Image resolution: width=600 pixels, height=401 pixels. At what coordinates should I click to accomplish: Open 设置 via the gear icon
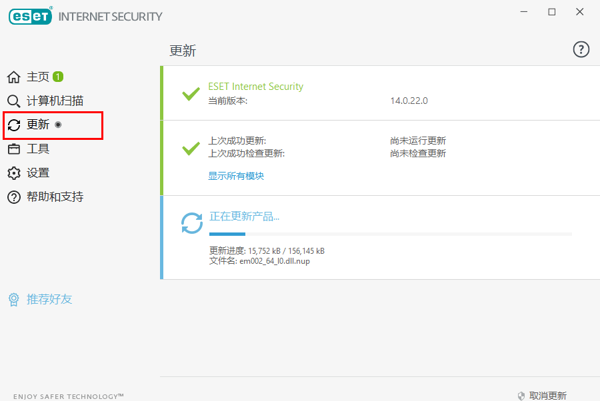[14, 173]
